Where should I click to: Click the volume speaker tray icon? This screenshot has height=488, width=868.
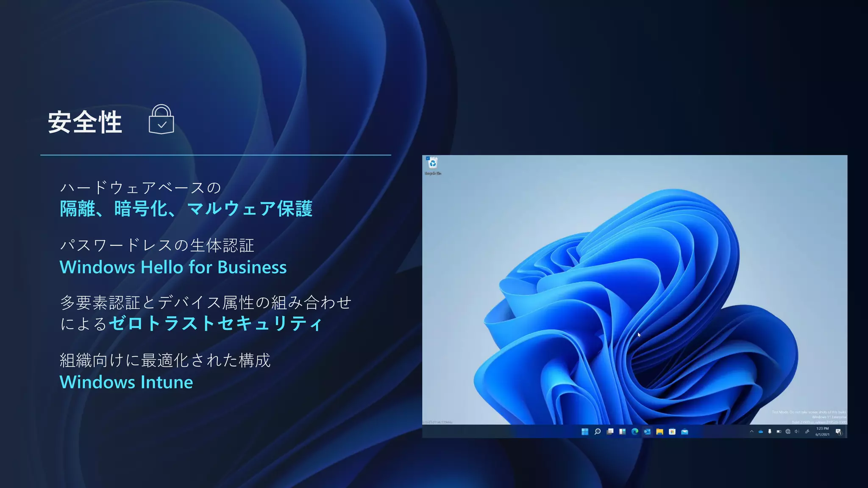797,432
